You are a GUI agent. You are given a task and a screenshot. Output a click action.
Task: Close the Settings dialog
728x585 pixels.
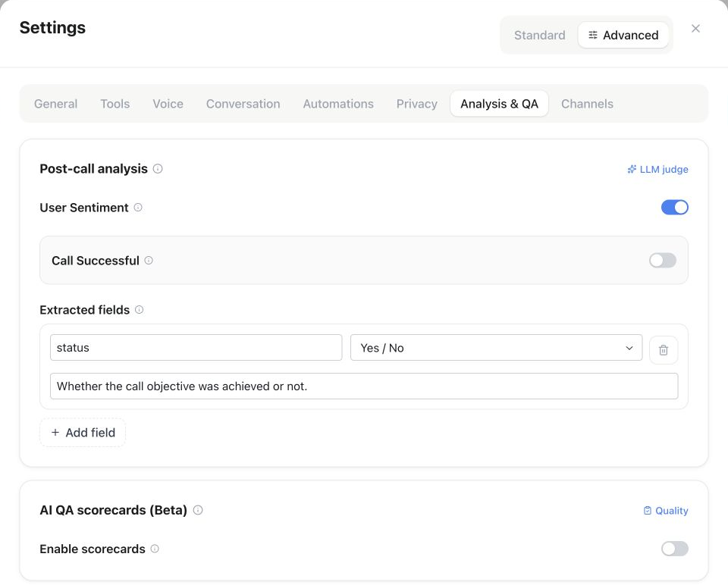point(695,29)
